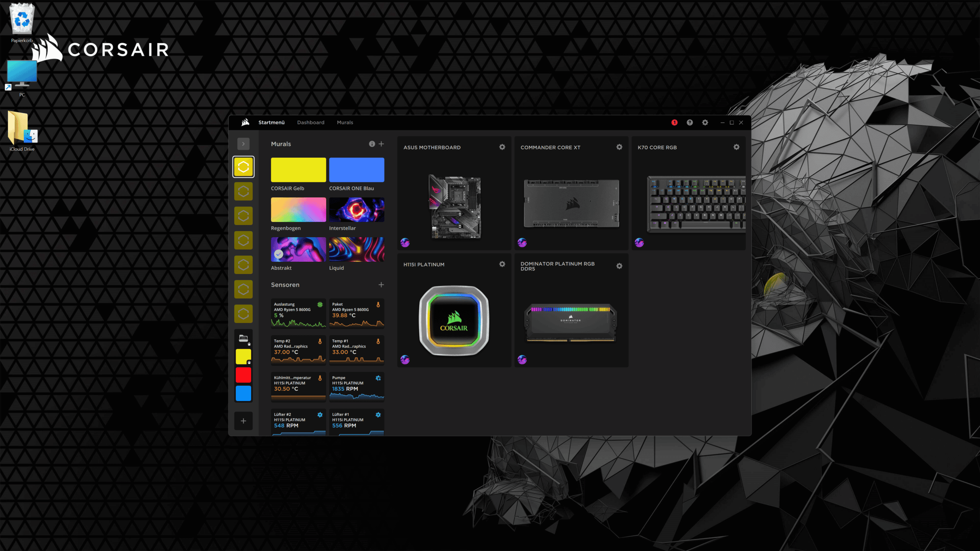Click mural badge on COMMANDER CORE XT card
The image size is (980, 551).
pyautogui.click(x=522, y=243)
